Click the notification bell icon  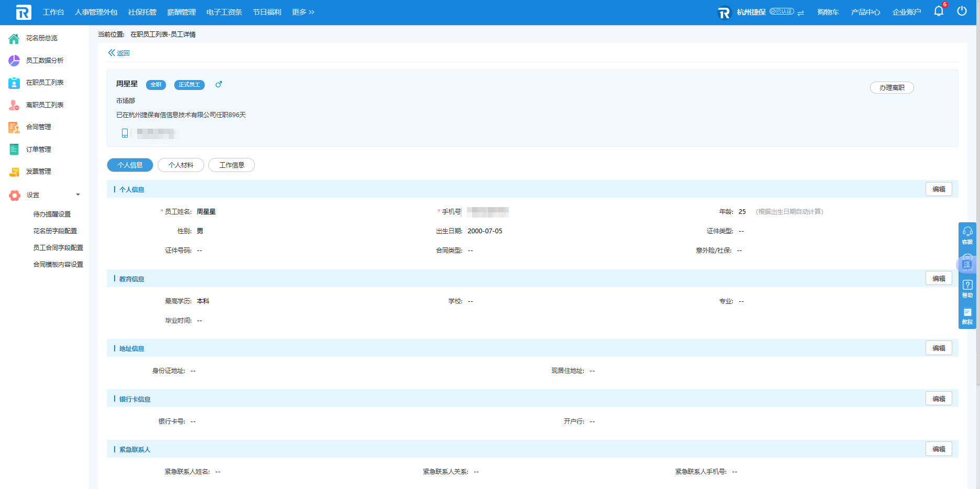(x=938, y=12)
